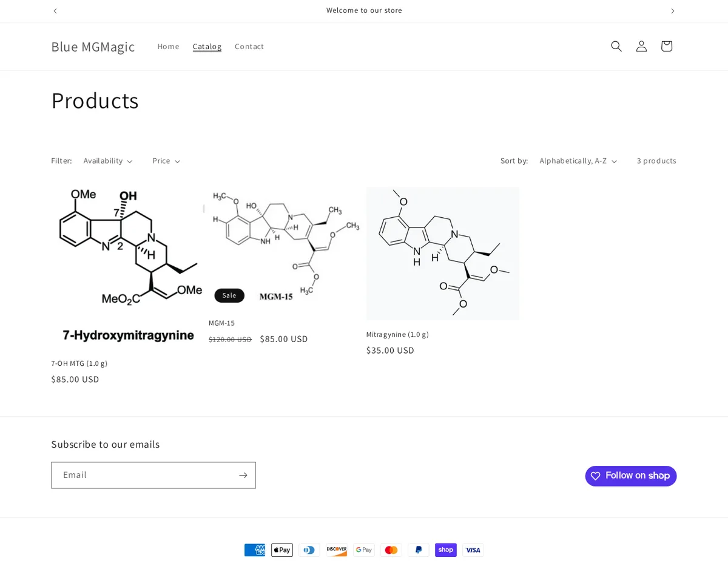Click the 7-Hydroxymitragynine product image
The image size is (728, 569).
[127, 268]
